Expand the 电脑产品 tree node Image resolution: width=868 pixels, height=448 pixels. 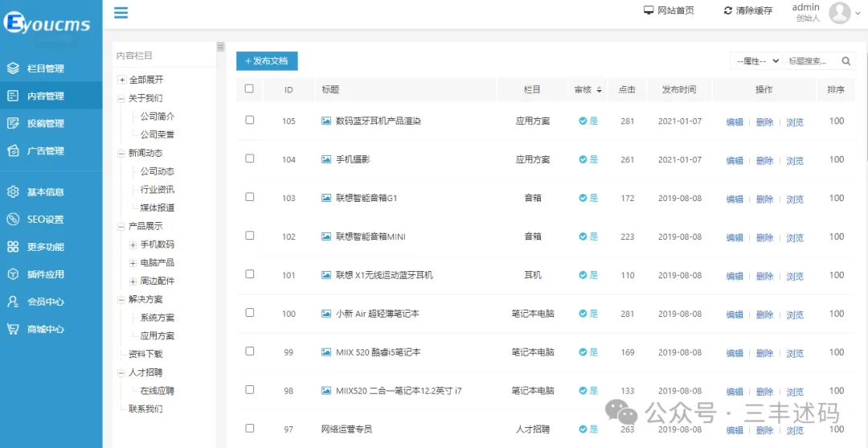tap(133, 263)
